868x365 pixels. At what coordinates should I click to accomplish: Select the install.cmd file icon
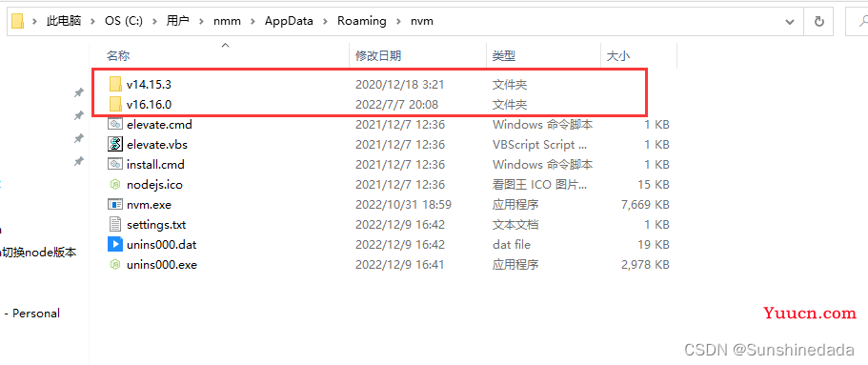[115, 165]
